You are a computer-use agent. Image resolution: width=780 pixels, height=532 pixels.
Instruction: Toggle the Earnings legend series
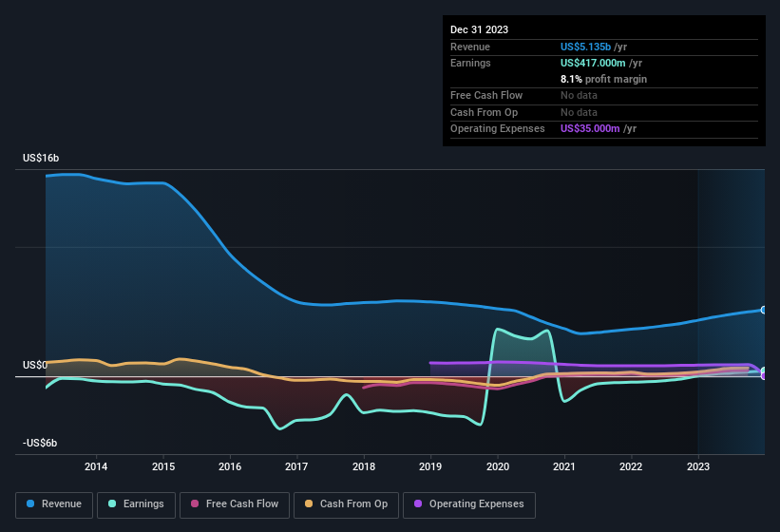click(136, 504)
